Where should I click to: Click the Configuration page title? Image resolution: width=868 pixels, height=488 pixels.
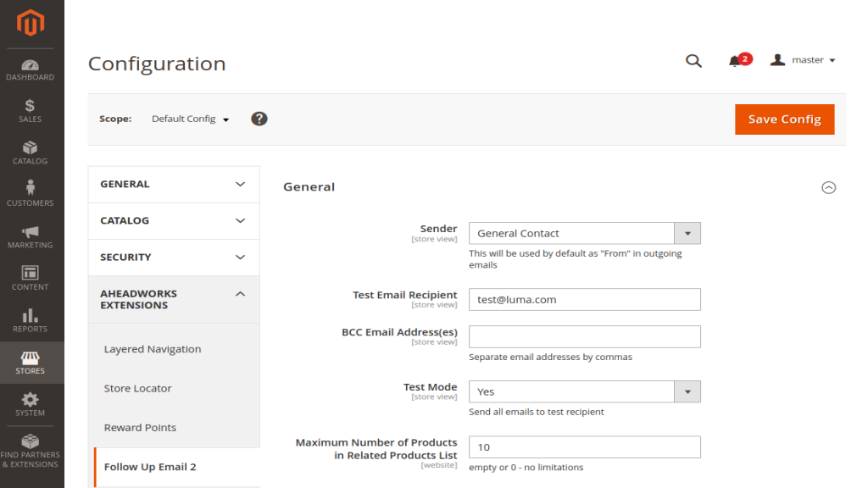coord(157,64)
